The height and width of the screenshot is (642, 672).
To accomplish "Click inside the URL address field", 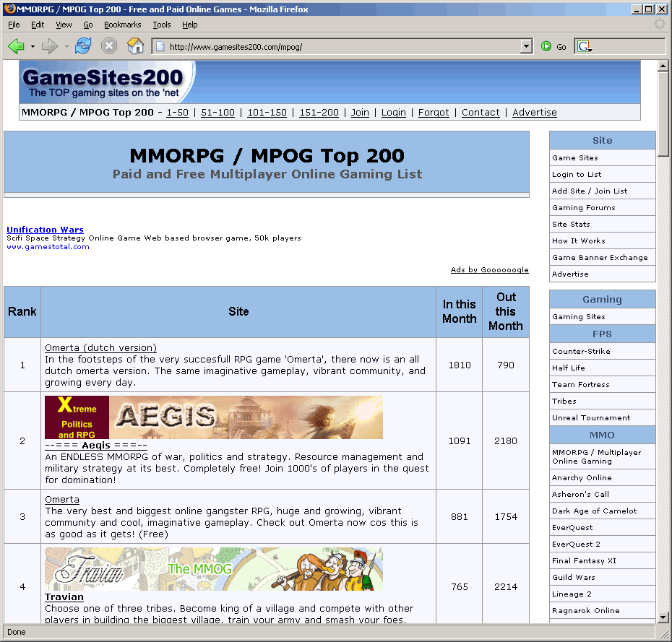I will 340,47.
